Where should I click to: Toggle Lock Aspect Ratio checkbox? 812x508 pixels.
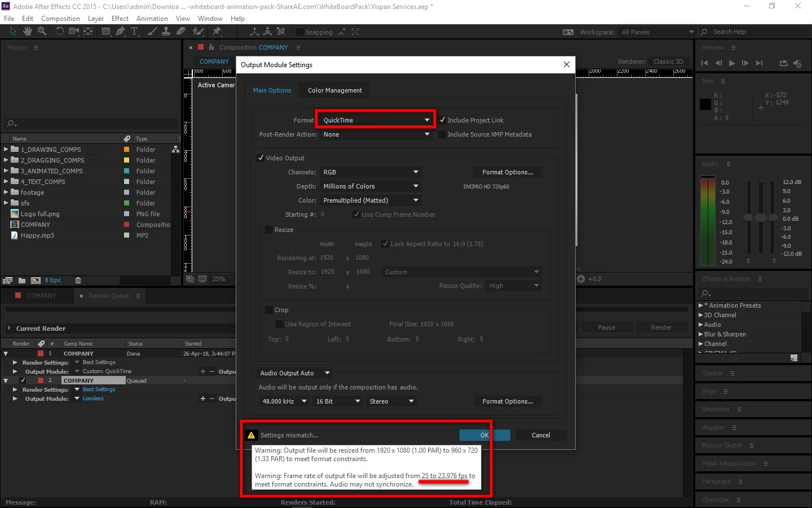385,244
